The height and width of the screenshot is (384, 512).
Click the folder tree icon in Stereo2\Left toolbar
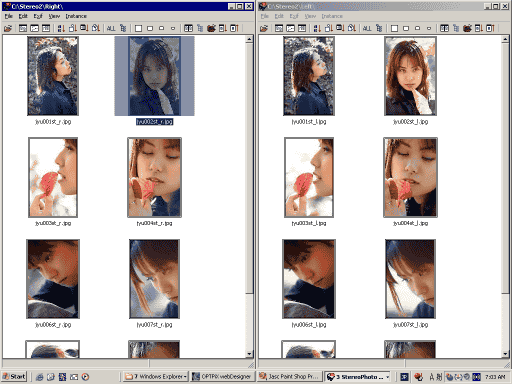coord(379,28)
